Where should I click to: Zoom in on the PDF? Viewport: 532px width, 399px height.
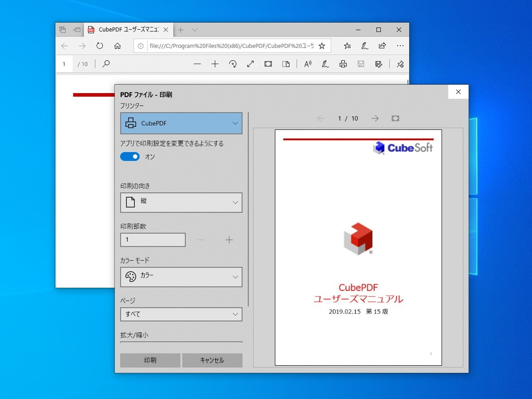click(x=215, y=63)
